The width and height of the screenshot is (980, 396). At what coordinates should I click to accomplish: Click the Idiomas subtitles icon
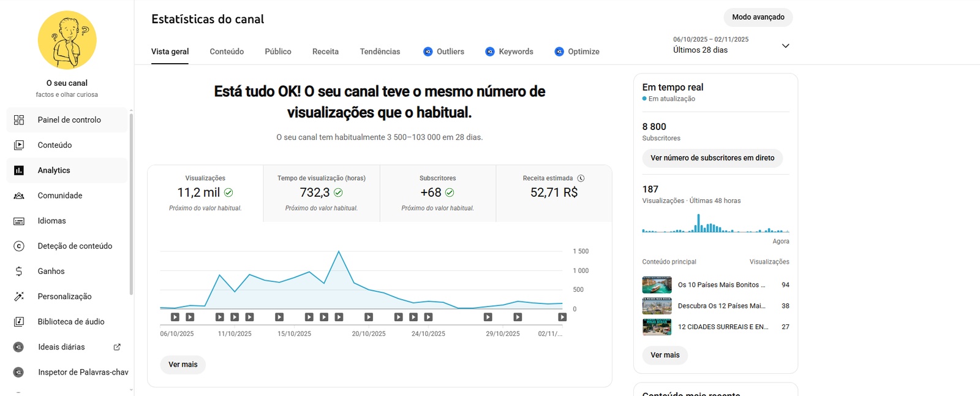click(x=19, y=221)
